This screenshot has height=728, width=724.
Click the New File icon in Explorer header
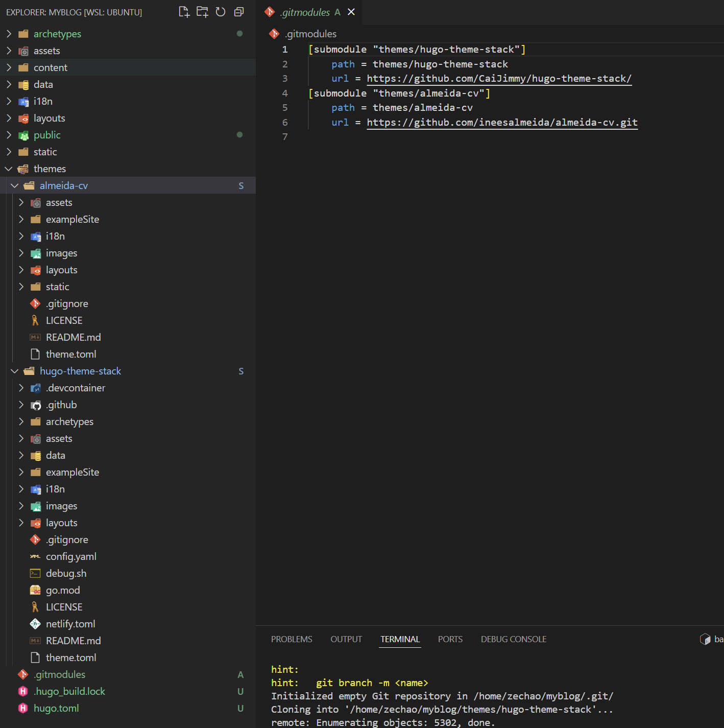tap(184, 12)
